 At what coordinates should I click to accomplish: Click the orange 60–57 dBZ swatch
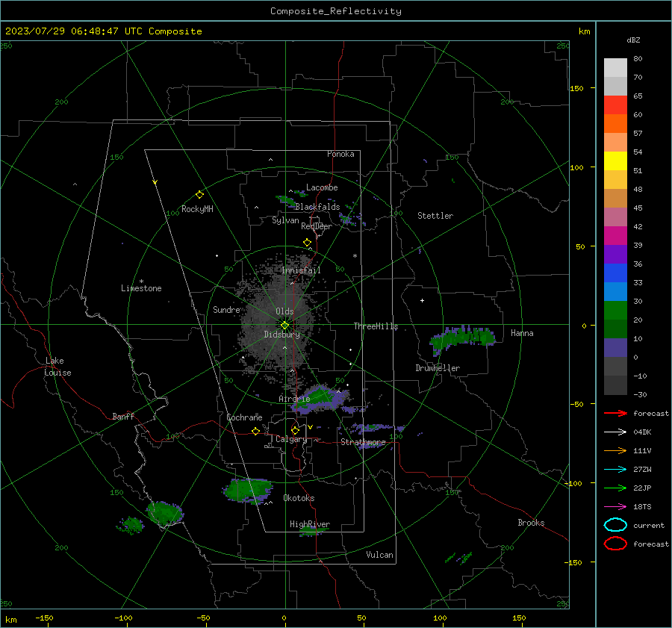(615, 123)
